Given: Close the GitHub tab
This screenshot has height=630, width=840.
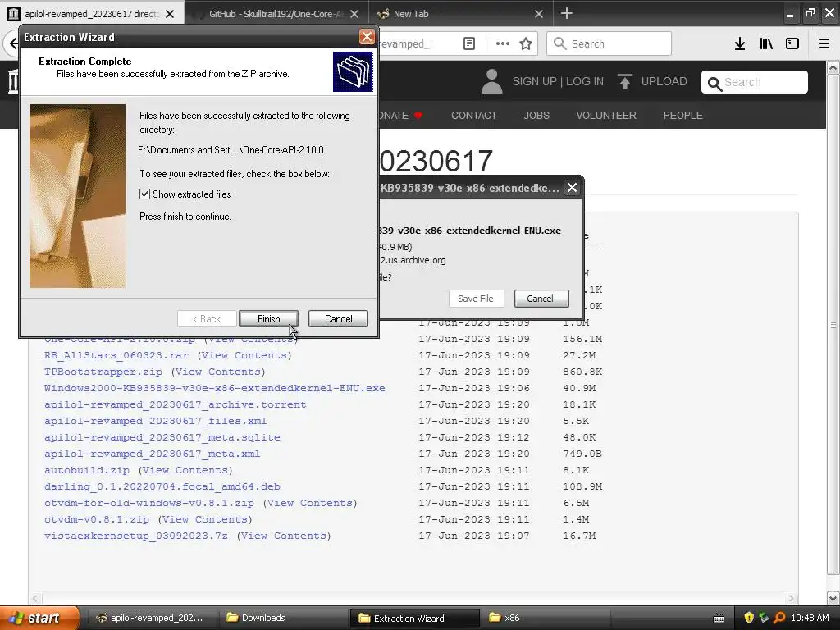Looking at the screenshot, I should click(x=354, y=14).
